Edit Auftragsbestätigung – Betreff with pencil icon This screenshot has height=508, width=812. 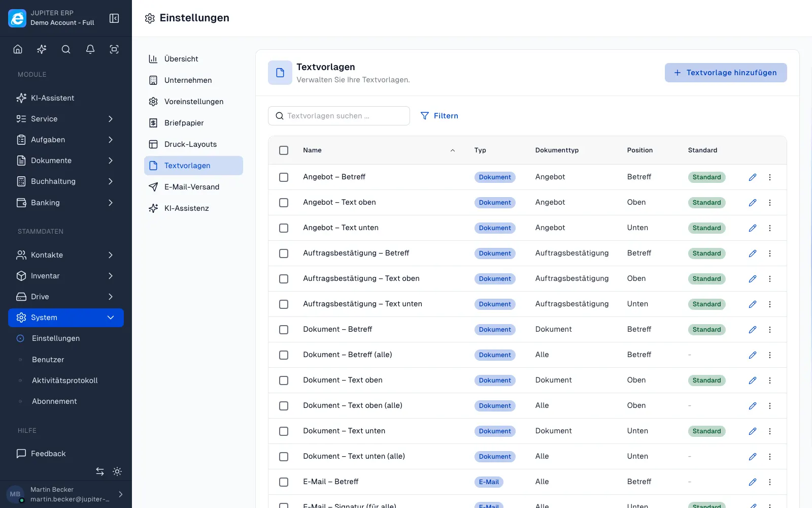[x=753, y=253]
